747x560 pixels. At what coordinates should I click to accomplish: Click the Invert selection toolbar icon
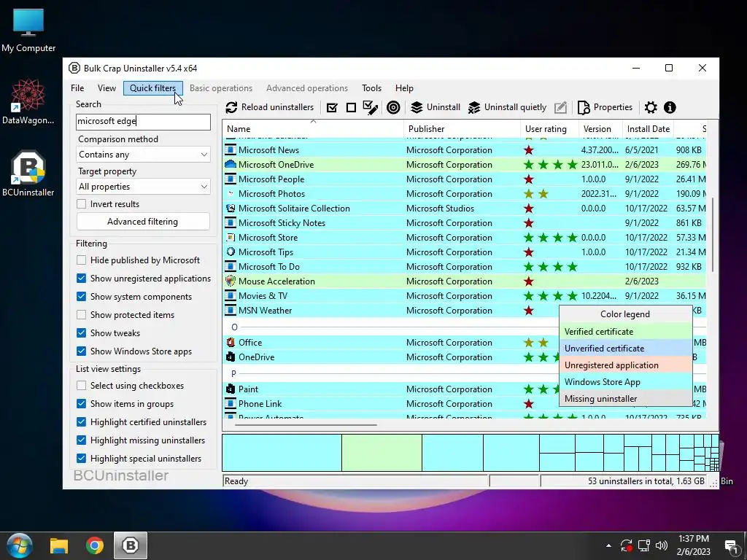point(370,108)
